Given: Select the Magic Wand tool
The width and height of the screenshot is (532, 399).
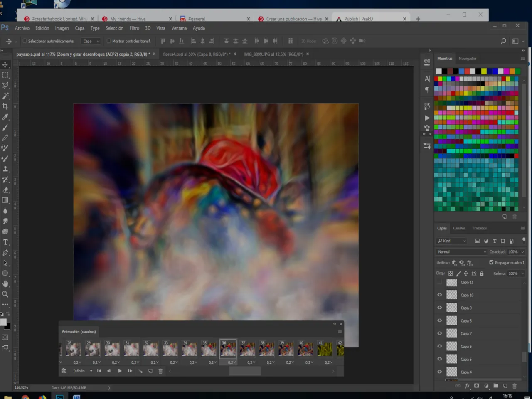Looking at the screenshot, I should (5, 96).
